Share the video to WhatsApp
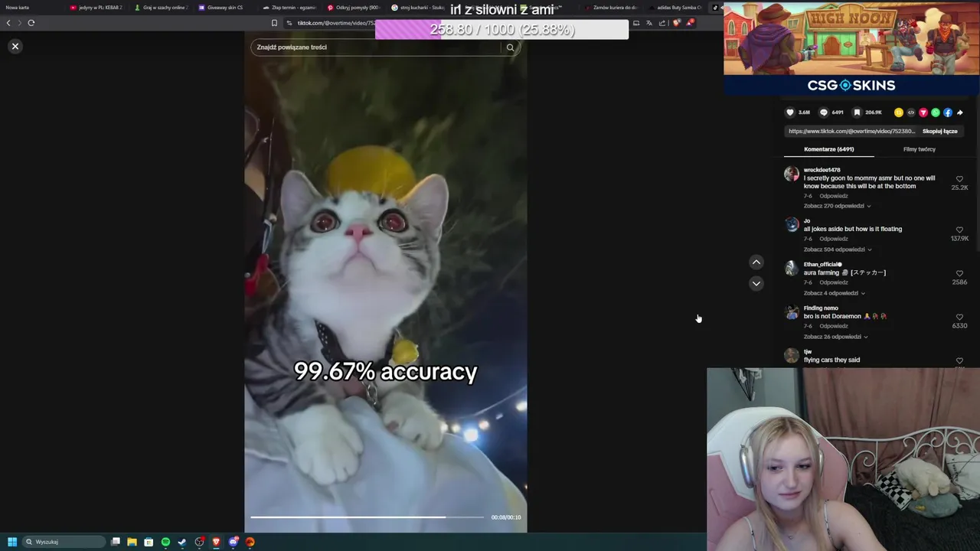This screenshot has width=980, height=551. tap(936, 112)
